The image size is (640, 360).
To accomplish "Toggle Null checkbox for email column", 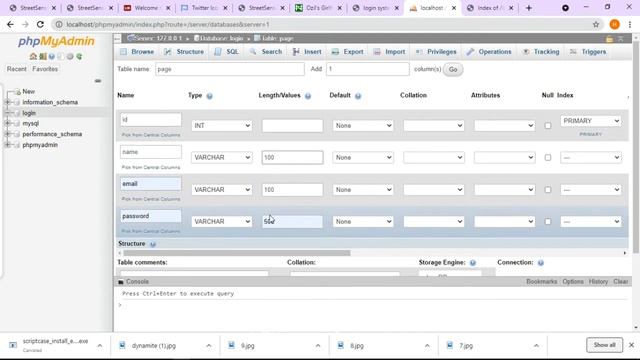I will pyautogui.click(x=548, y=190).
